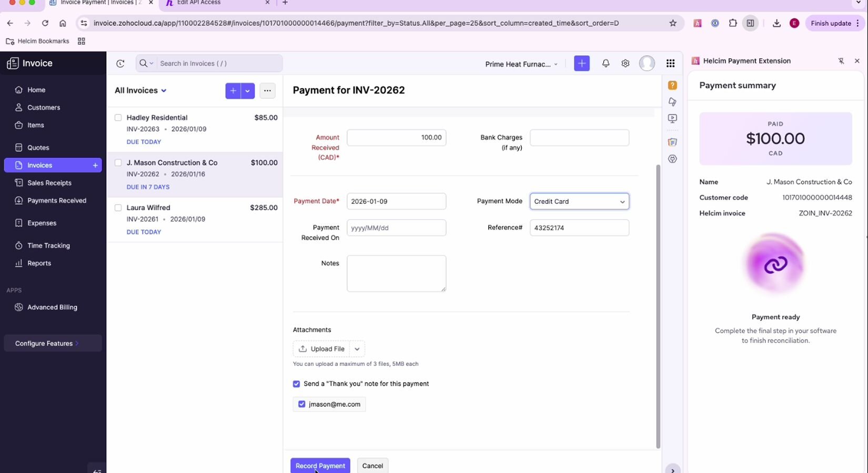Uncheck the Send Thank you note checkbox
Viewport: 868px width, 473px height.
[297, 384]
